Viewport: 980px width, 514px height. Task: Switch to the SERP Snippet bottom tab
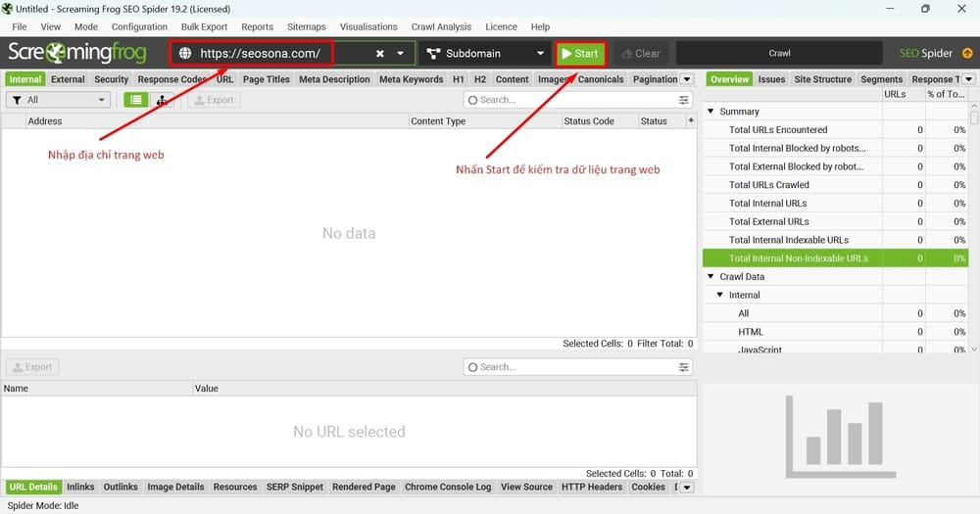[294, 488]
